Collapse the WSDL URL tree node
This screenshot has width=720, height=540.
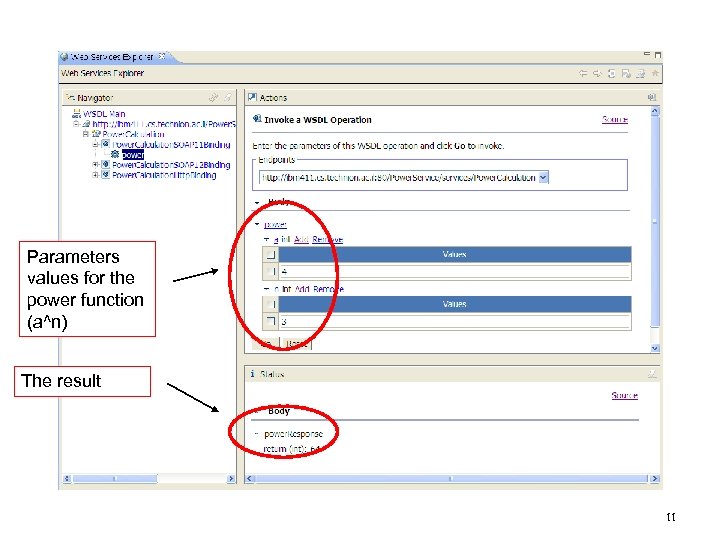[x=76, y=124]
